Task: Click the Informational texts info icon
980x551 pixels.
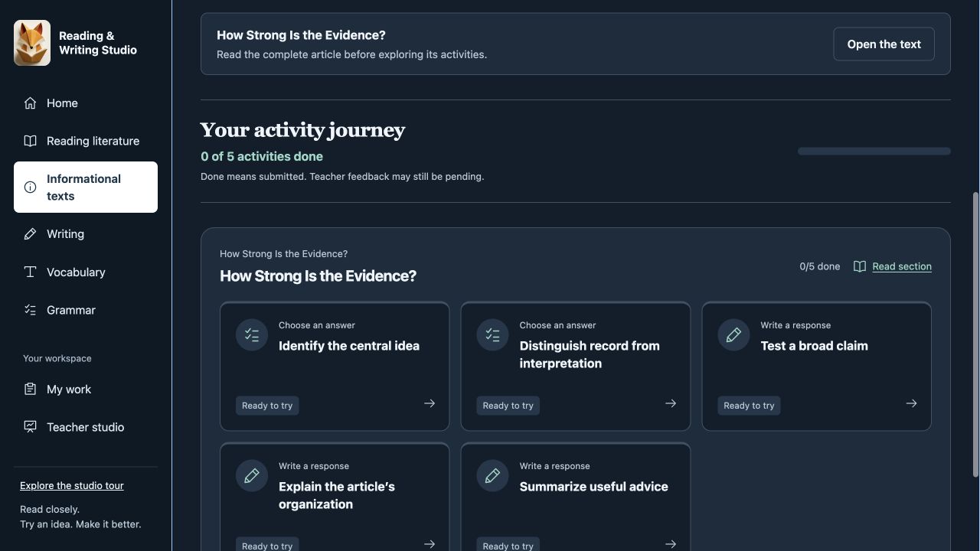Action: pyautogui.click(x=30, y=187)
